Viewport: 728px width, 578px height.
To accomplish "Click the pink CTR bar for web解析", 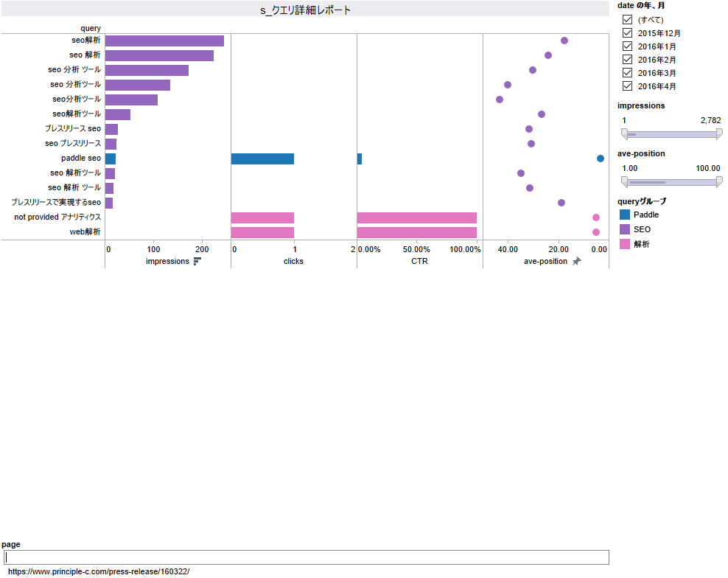I will click(416, 232).
